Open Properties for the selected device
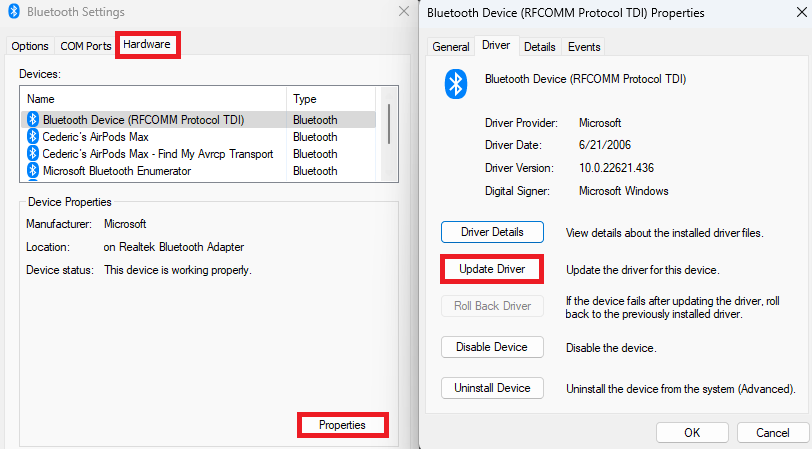Viewport: 812px width, 449px height. 342,425
